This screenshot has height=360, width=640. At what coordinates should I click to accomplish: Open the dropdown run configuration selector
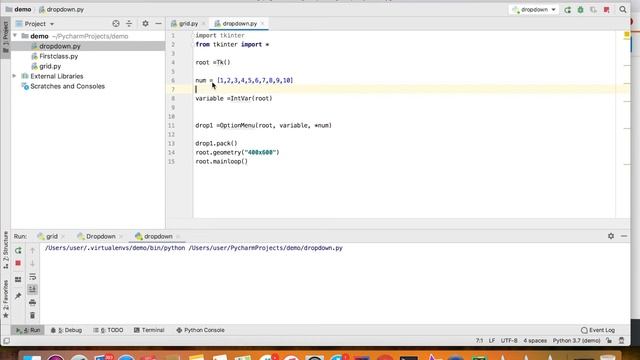tap(534, 9)
